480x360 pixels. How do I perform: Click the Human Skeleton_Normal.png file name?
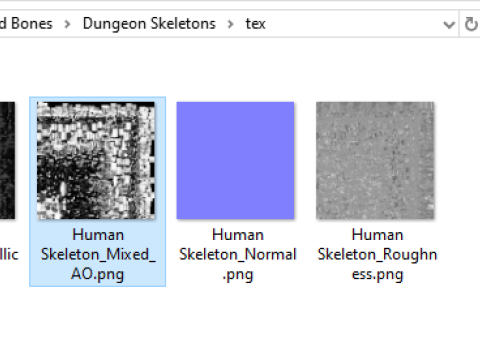click(238, 255)
